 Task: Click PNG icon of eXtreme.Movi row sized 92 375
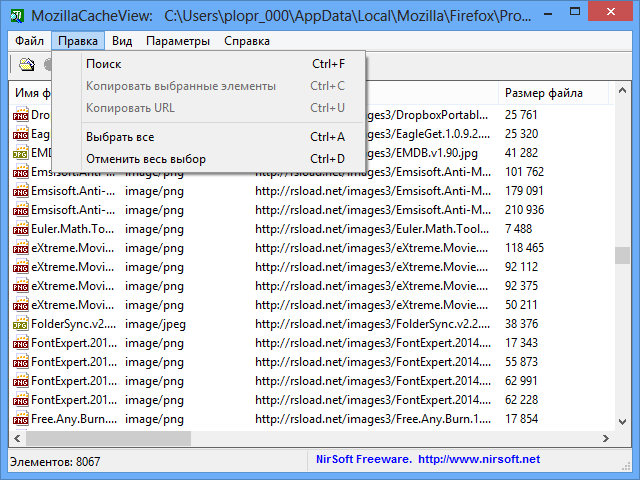pos(20,286)
